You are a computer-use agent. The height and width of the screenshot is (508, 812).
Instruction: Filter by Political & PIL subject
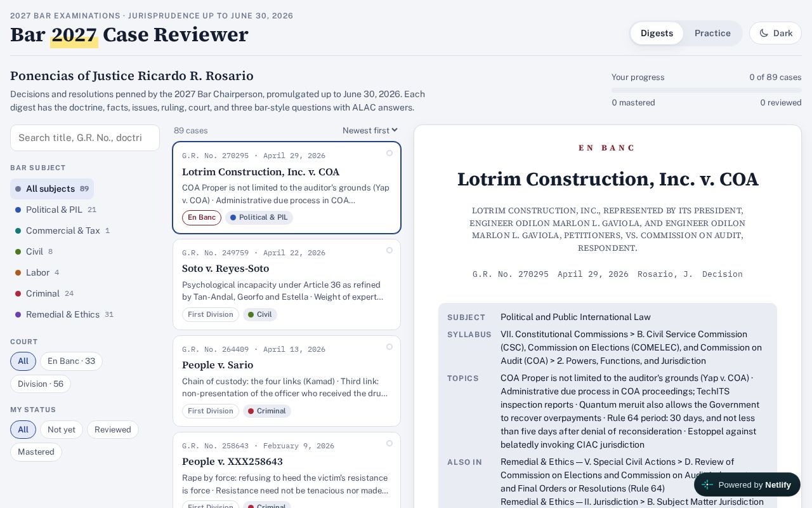pos(56,210)
